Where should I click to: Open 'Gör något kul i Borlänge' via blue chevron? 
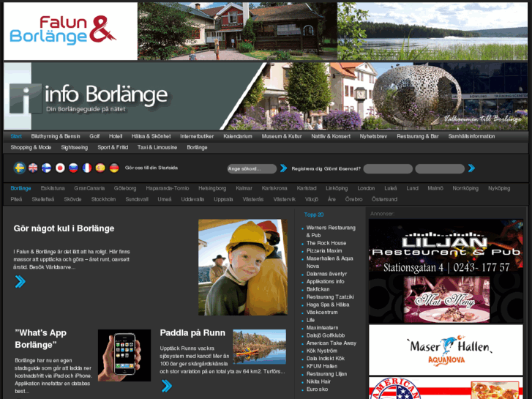(x=20, y=282)
